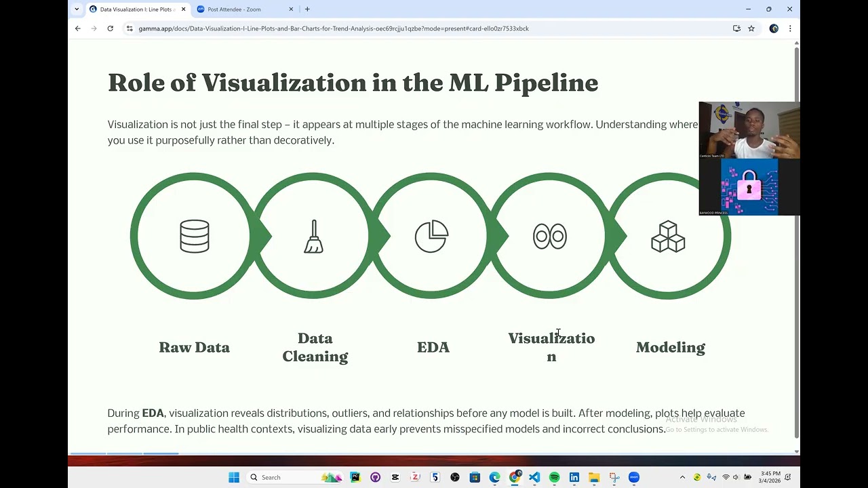
Task: Open Snipping Tool from the taskbar
Action: pyautogui.click(x=614, y=477)
